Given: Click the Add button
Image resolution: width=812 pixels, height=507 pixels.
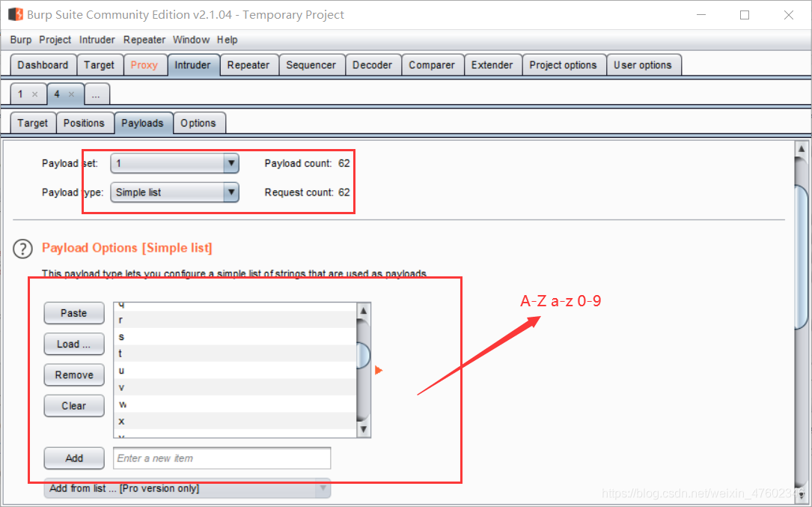Looking at the screenshot, I should pos(74,458).
